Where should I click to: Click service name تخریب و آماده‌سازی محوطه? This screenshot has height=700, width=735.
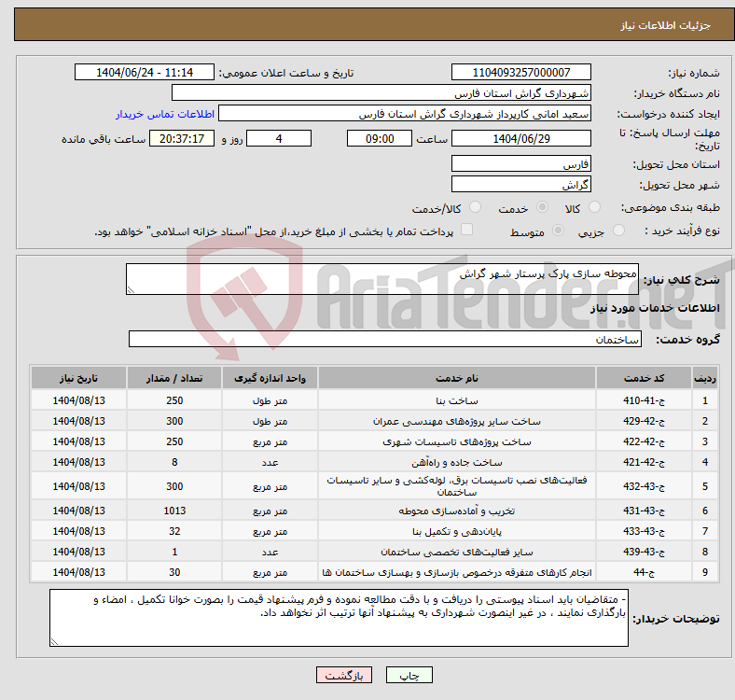(457, 511)
